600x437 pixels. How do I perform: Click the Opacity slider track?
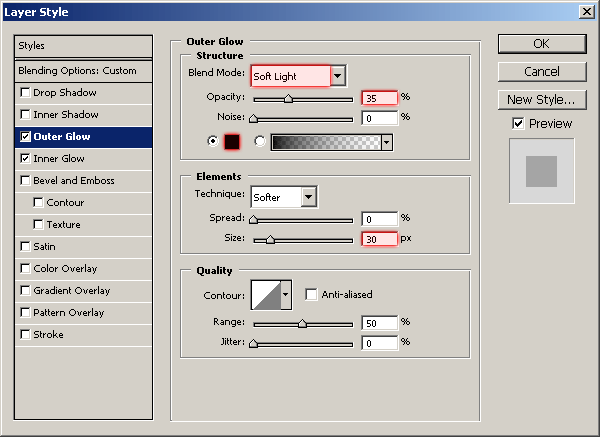coord(303,98)
